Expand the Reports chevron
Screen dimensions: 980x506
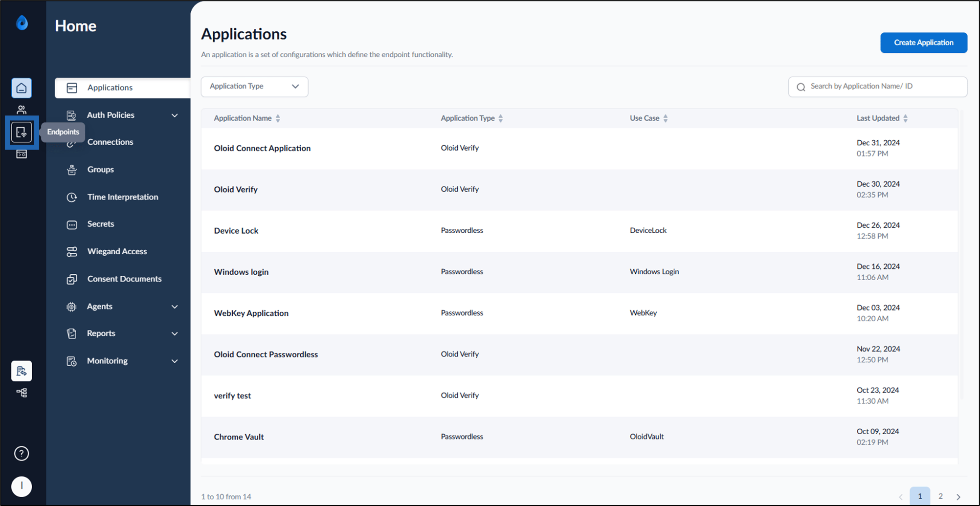click(x=175, y=333)
